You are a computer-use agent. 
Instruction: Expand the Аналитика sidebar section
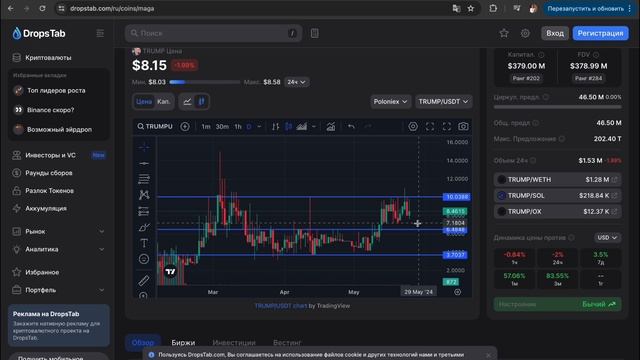(59, 249)
